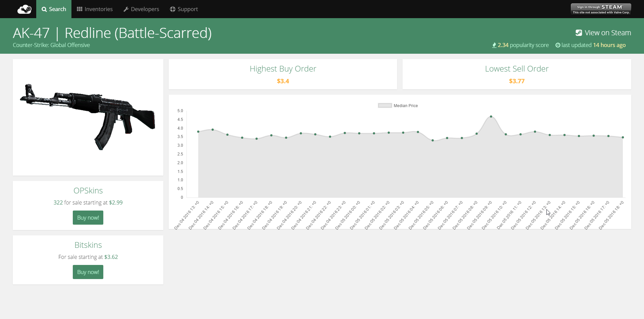Click the Steam icon beside View on Steam
Image resolution: width=644 pixels, height=319 pixels.
[579, 33]
